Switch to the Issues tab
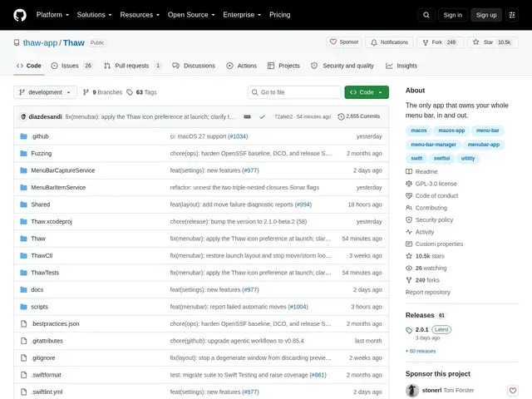 [71, 66]
